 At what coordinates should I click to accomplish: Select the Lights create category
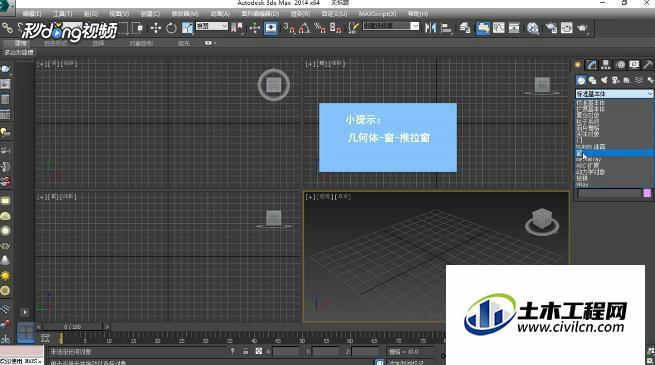(604, 80)
